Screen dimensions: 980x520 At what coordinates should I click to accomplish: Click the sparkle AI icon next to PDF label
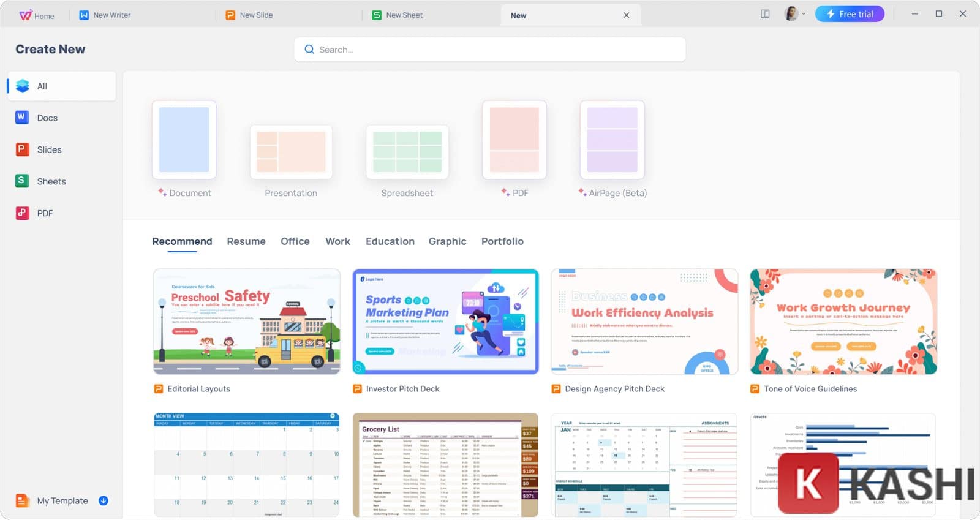(x=505, y=192)
